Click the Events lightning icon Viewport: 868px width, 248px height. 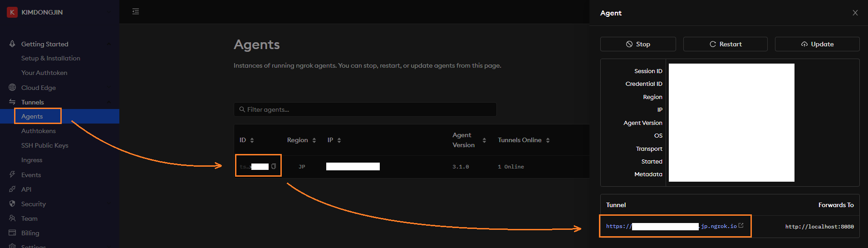pos(12,175)
